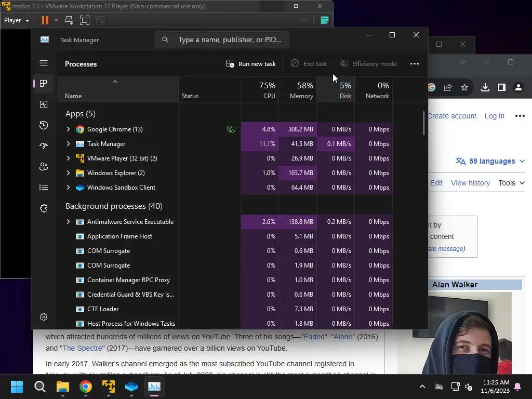Viewport: 532px width, 399px height.
Task: Open Chrome profile avatar icon
Action: pos(518,87)
